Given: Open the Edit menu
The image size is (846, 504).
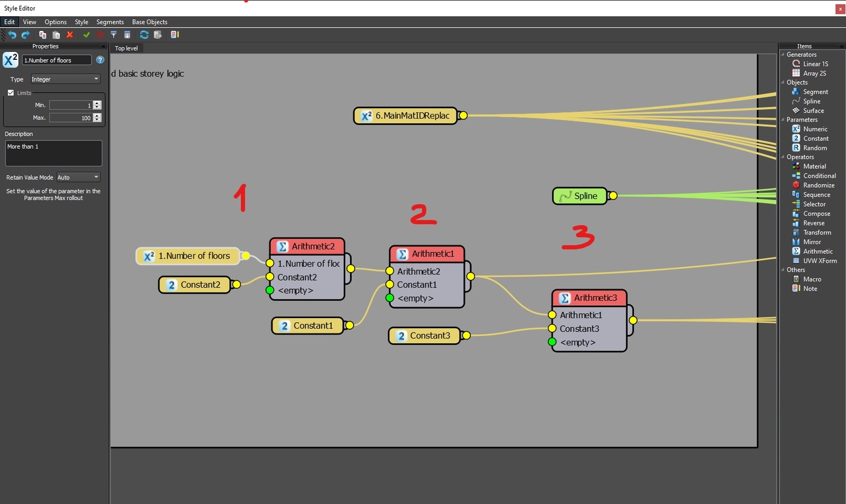Looking at the screenshot, I should pyautogui.click(x=9, y=22).
